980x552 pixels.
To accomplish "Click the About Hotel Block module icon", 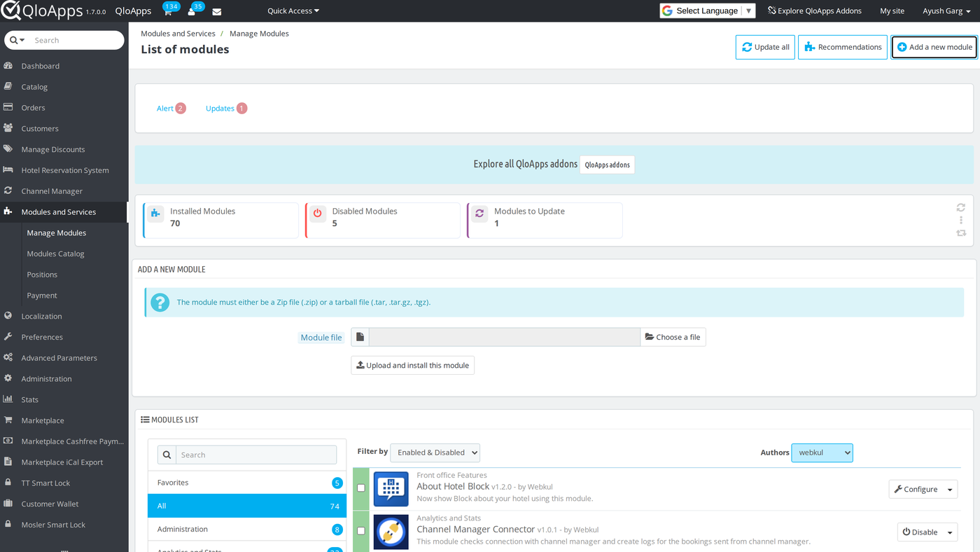I will click(x=391, y=489).
